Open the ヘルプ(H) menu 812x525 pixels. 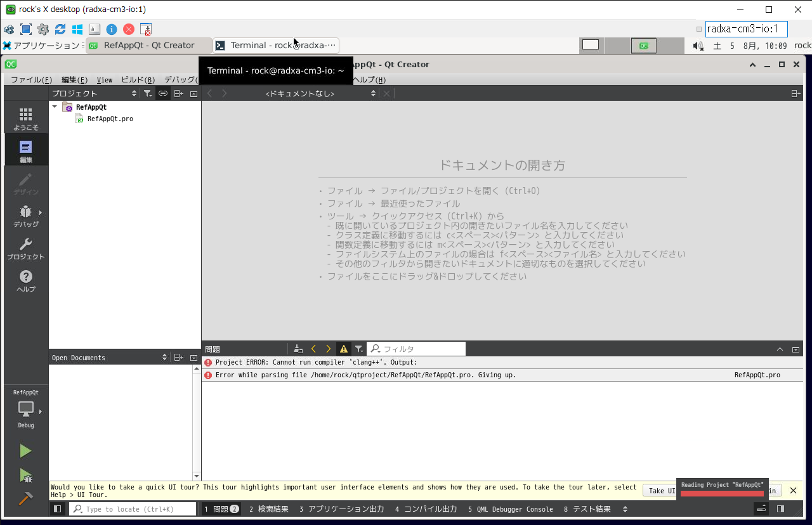370,80
